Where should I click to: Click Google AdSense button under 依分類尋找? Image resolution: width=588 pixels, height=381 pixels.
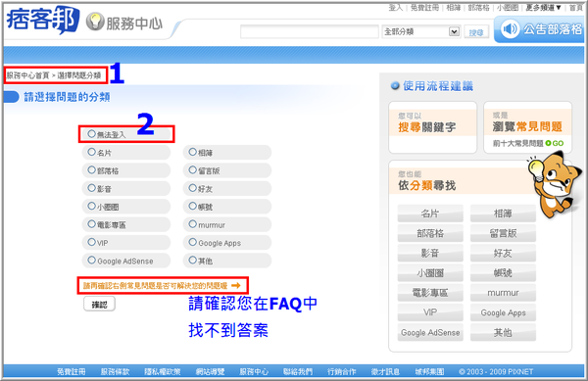430,332
